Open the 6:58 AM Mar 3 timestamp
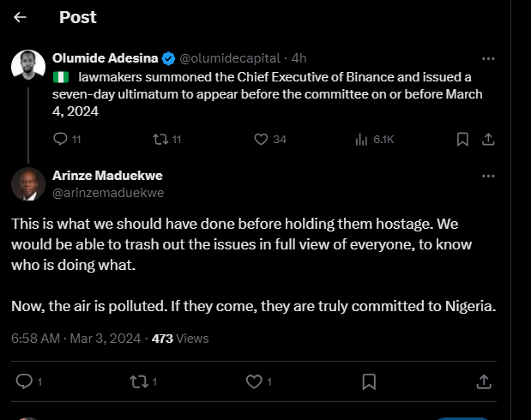Screen dimensions: 531x420 pyautogui.click(x=76, y=339)
